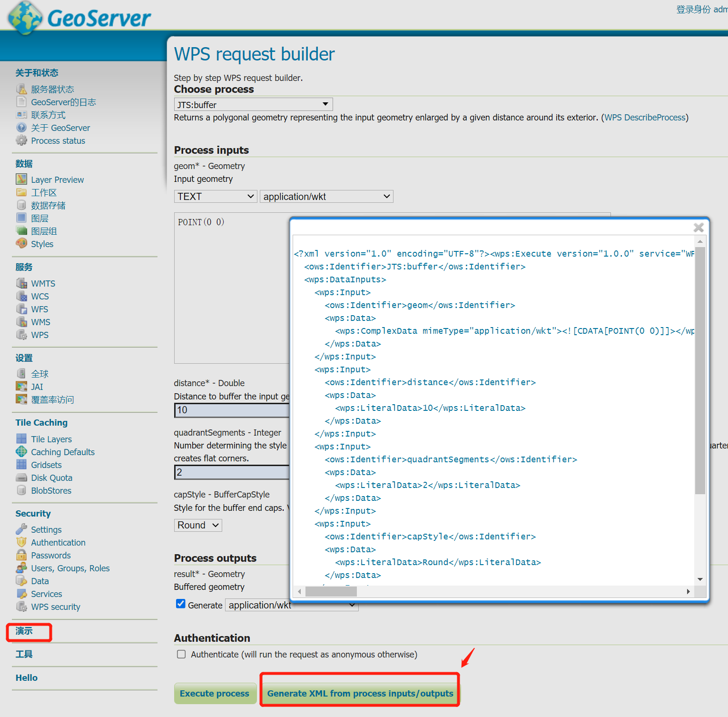Click the Tile Layers grid icon
The height and width of the screenshot is (717, 728).
[x=21, y=439]
